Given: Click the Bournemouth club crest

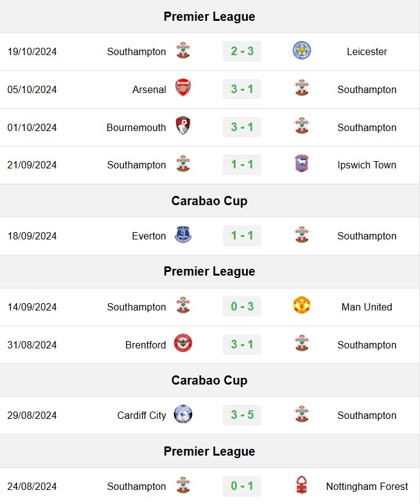Looking at the screenshot, I should 183,126.
